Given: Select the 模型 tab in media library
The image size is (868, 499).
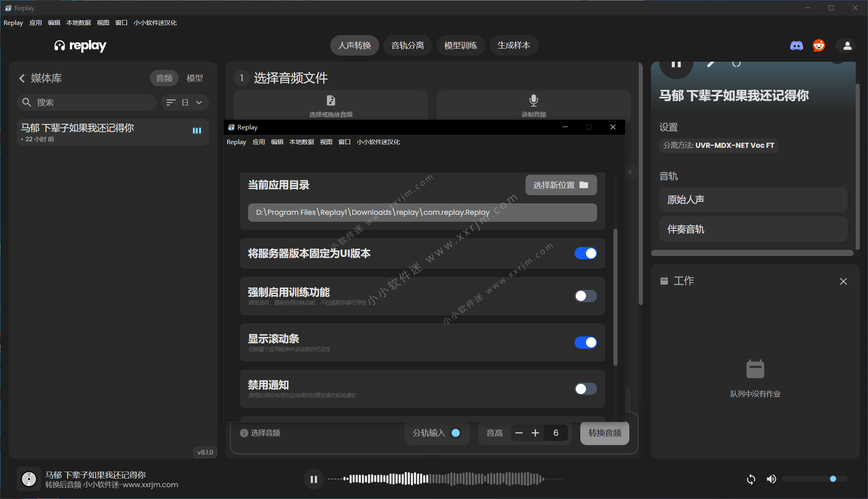Looking at the screenshot, I should 195,78.
